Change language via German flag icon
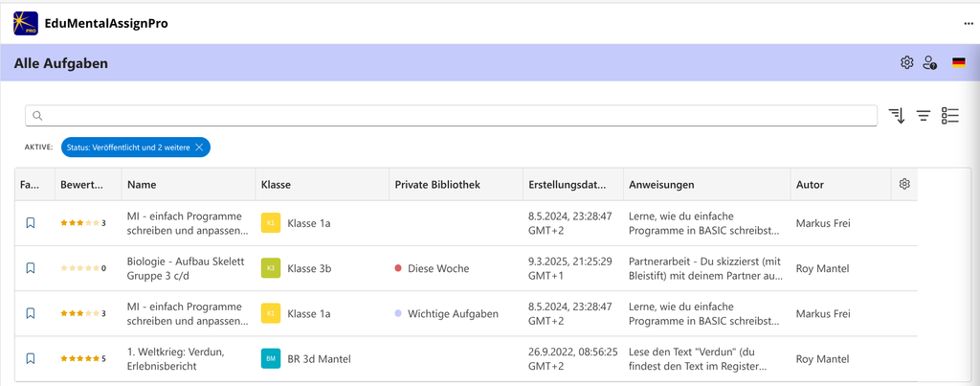Viewport: 980px width, 386px height. (x=959, y=62)
